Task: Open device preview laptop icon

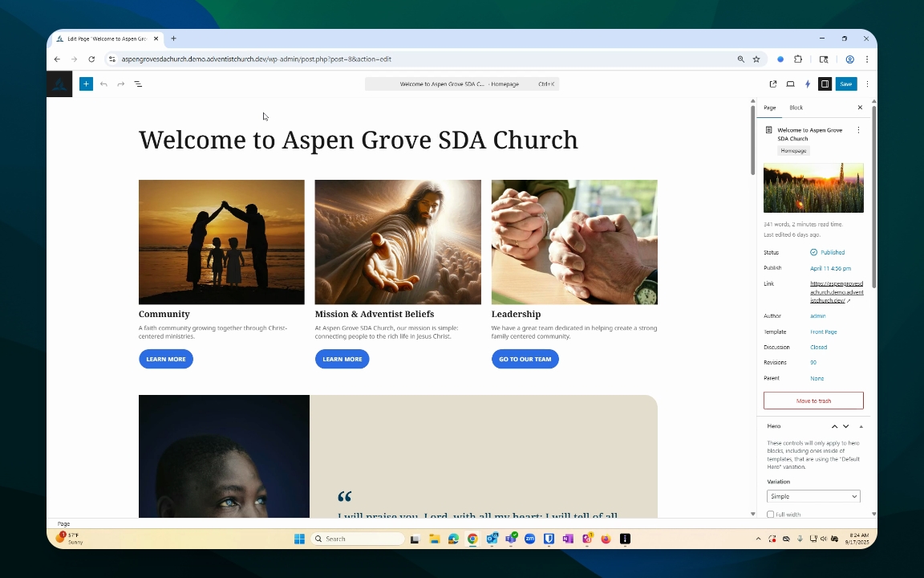Action: [790, 83]
